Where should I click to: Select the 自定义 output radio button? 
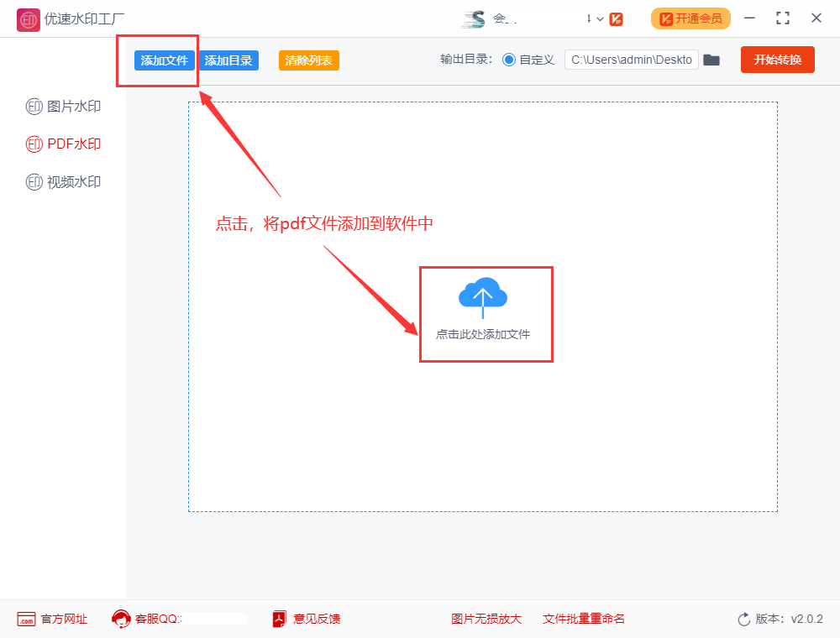tap(510, 60)
